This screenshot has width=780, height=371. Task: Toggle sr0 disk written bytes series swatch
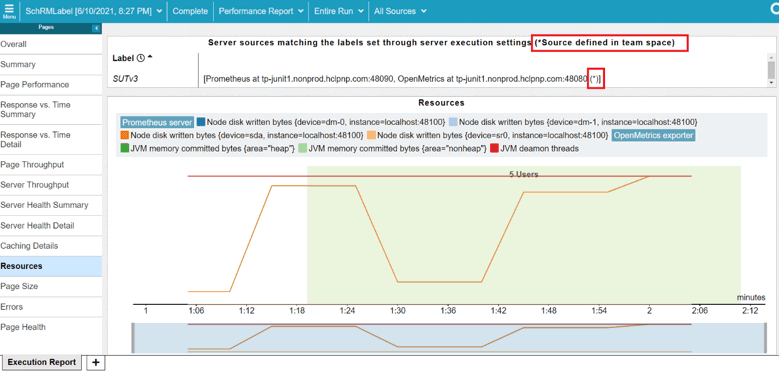371,135
